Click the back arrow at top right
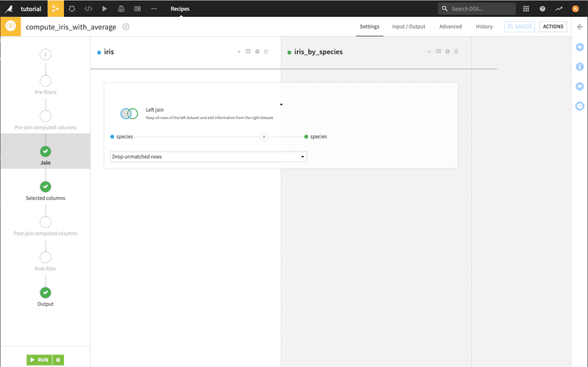 [580, 26]
